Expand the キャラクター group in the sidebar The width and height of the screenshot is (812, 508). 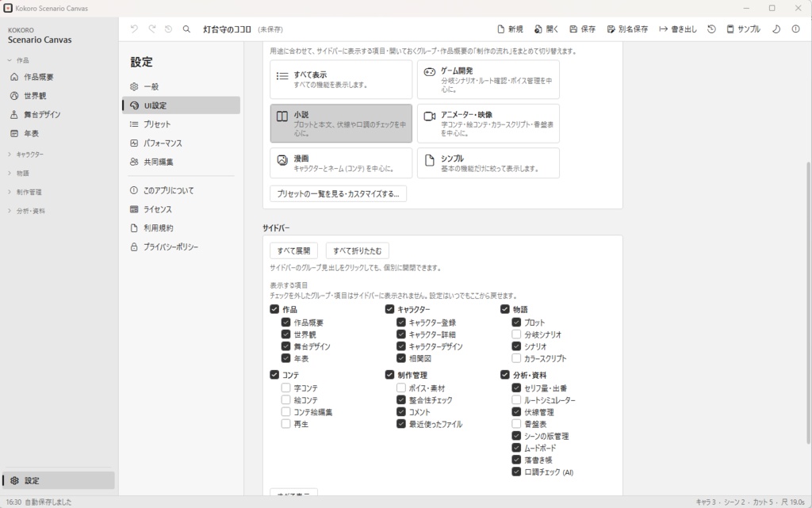point(59,155)
